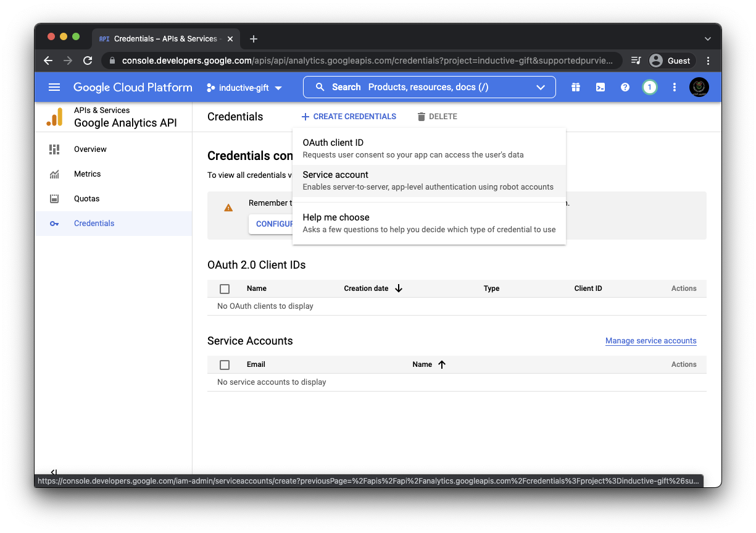This screenshot has width=756, height=533.
Task: Sort by Creation date column
Action: (366, 288)
